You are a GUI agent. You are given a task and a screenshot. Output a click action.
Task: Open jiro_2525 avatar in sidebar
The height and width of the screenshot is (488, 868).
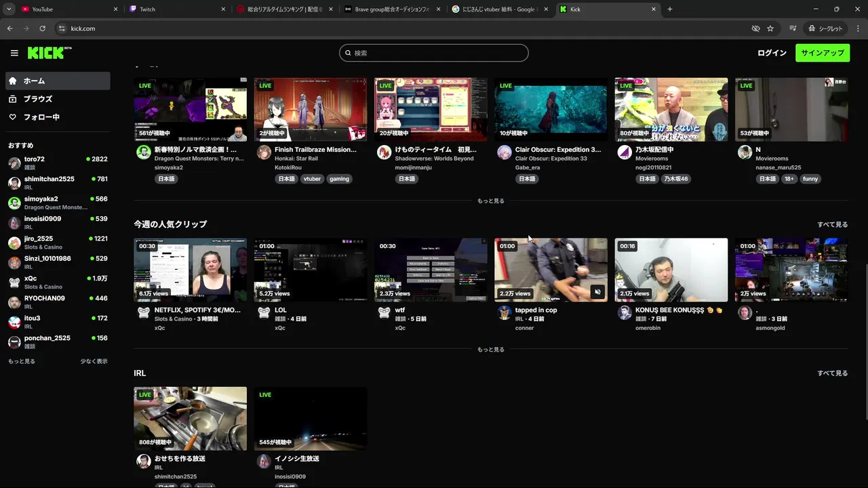(x=14, y=243)
